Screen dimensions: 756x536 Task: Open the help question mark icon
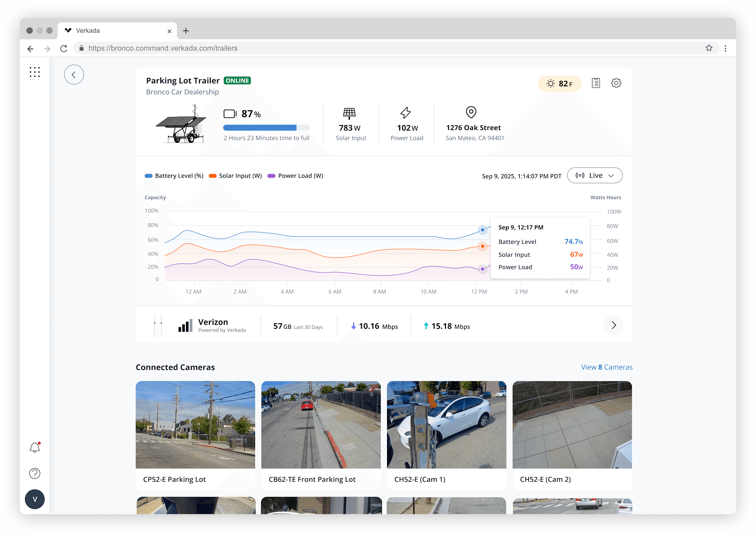tap(35, 473)
